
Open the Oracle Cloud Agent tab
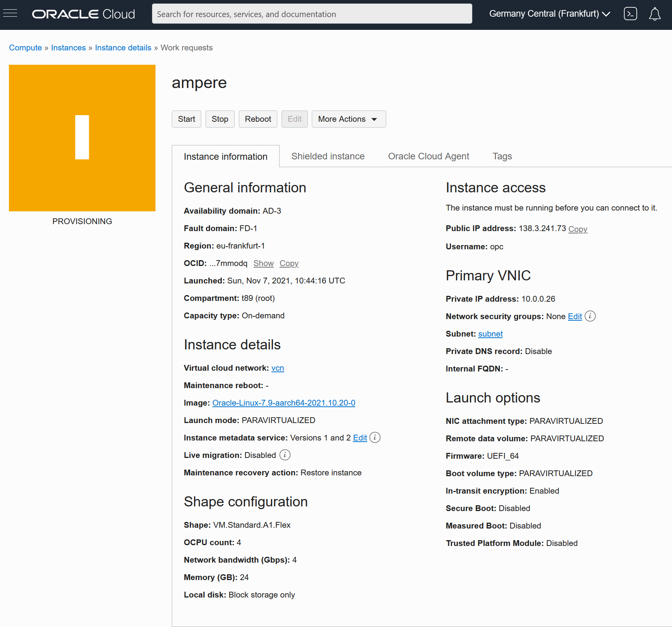(x=428, y=156)
